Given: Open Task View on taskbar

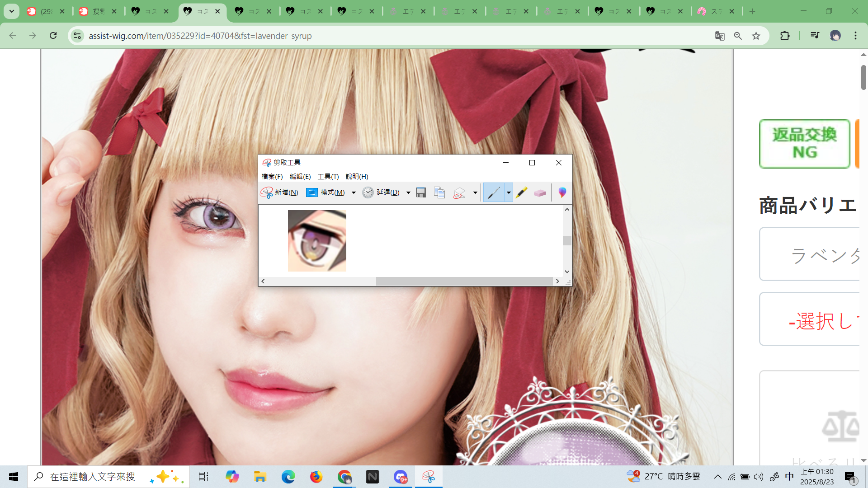Looking at the screenshot, I should pyautogui.click(x=203, y=477).
